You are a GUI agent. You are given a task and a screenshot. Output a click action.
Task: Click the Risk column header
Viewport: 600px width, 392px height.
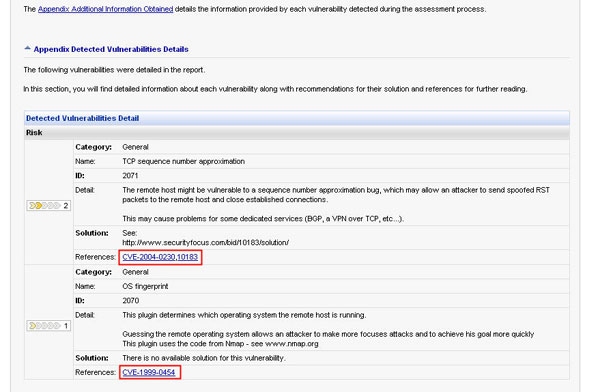click(x=297, y=133)
